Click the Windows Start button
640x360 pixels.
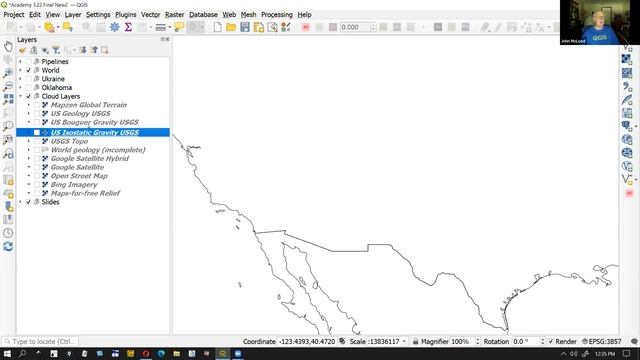point(7,353)
